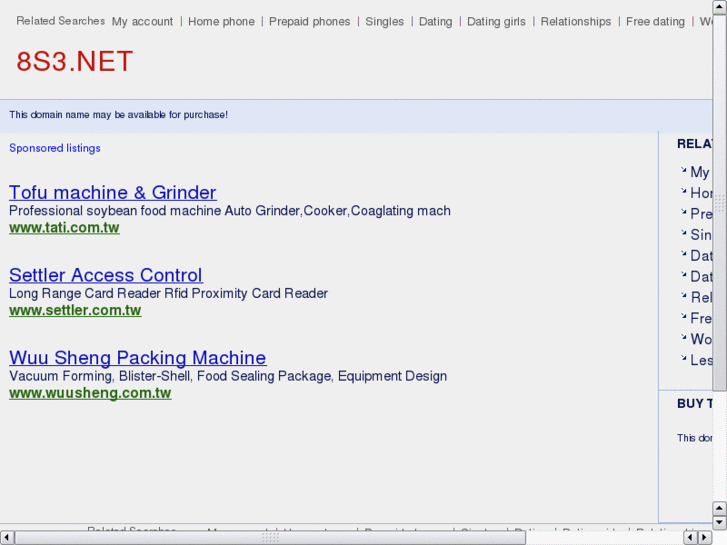
Task: Click the horizontal scrollbar thumb
Action: [270, 538]
